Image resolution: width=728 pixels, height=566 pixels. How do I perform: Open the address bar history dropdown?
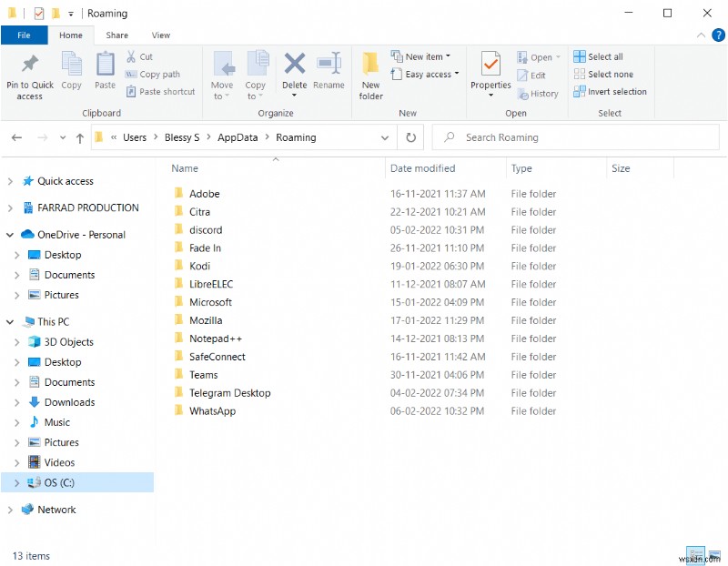(384, 138)
